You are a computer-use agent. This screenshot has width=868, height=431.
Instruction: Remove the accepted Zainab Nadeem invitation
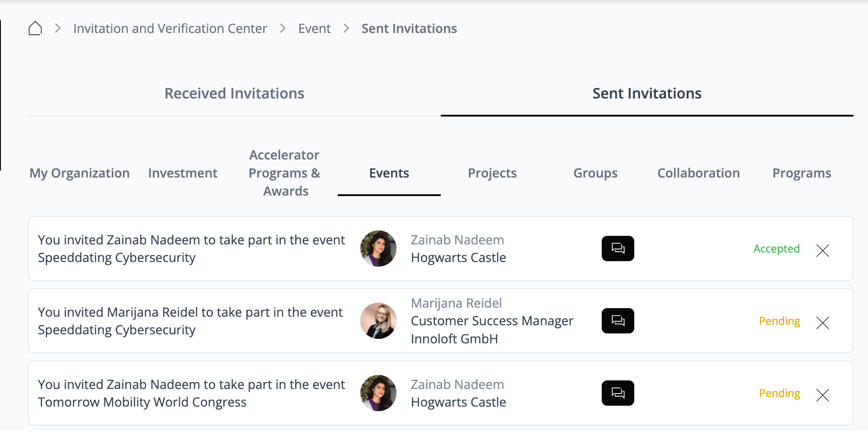coord(822,250)
